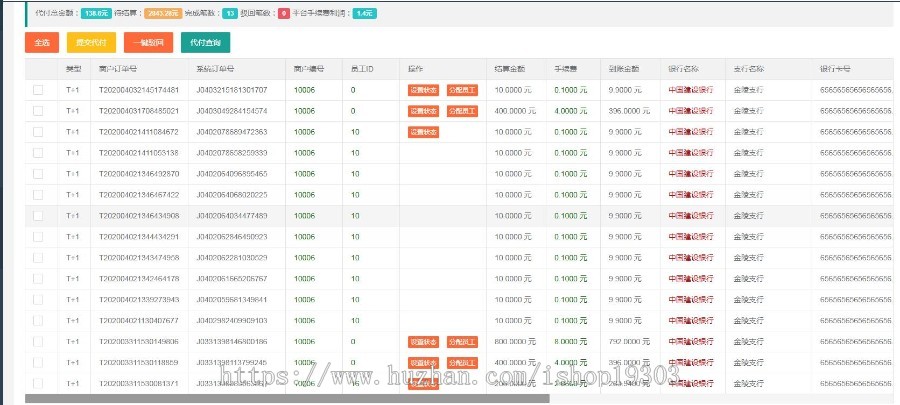Click 分配员工 for order T202004031708485021
The image size is (900, 405).
click(x=462, y=111)
